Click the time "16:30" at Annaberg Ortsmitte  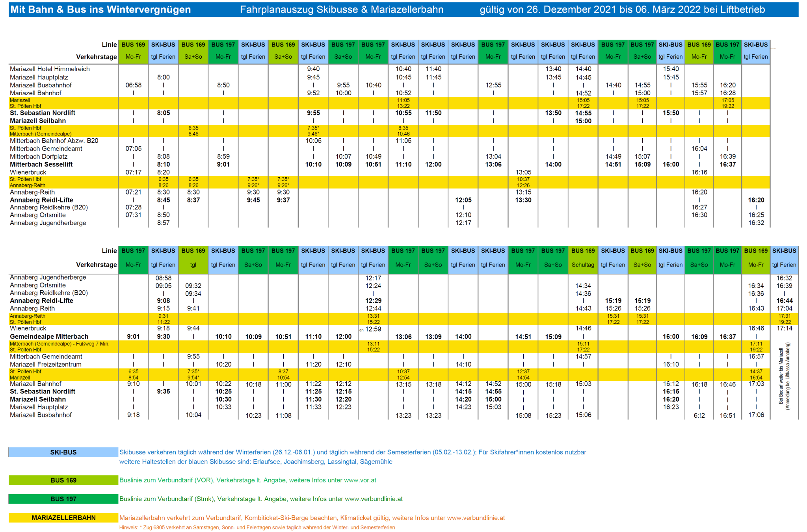[699, 215]
